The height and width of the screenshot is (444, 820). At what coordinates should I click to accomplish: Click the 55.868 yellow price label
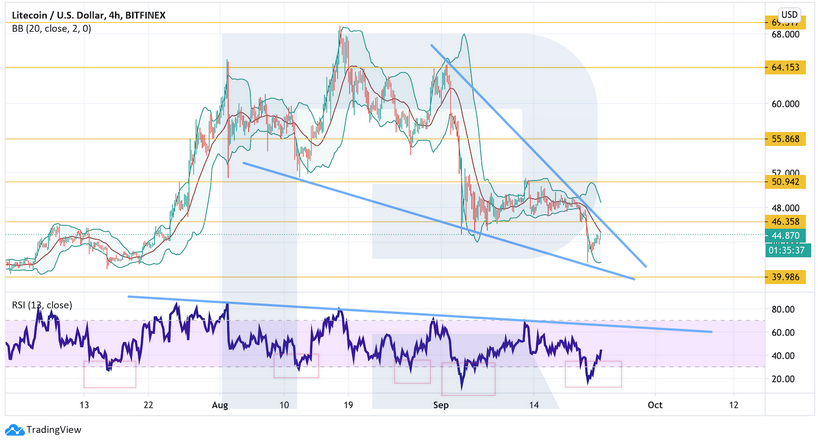tap(786, 138)
